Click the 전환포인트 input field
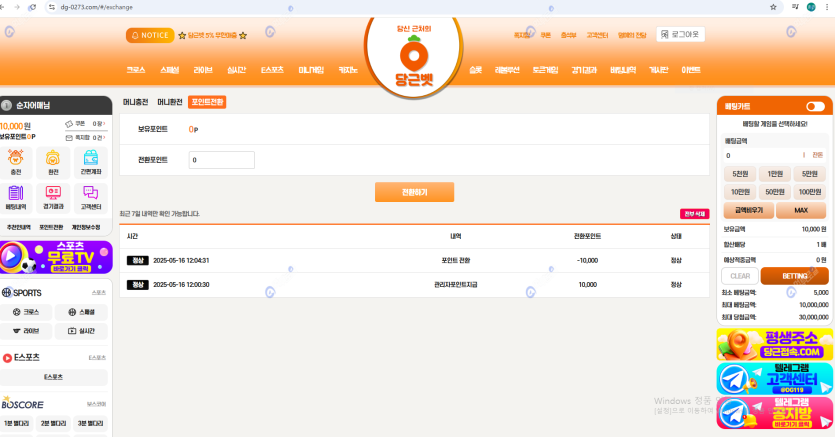The width and height of the screenshot is (835, 437). [x=221, y=160]
